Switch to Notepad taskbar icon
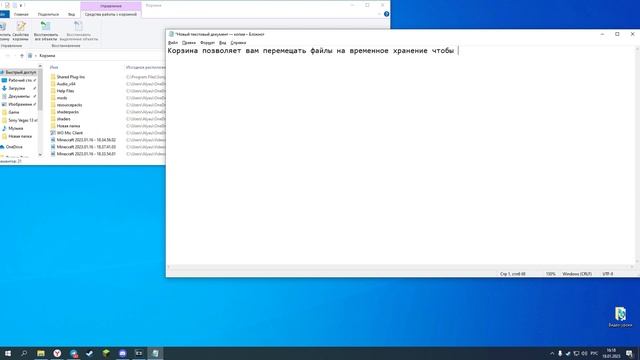640x360 pixels. (155, 353)
